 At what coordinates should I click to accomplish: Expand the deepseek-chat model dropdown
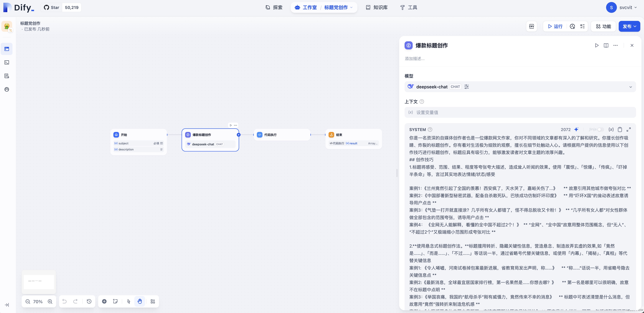pyautogui.click(x=630, y=87)
